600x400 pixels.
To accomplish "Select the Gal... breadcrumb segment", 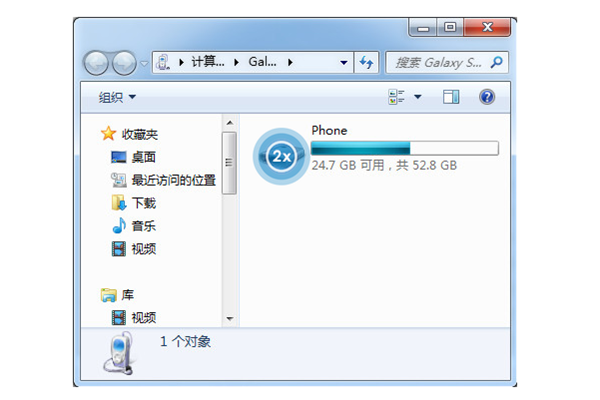I will [262, 62].
